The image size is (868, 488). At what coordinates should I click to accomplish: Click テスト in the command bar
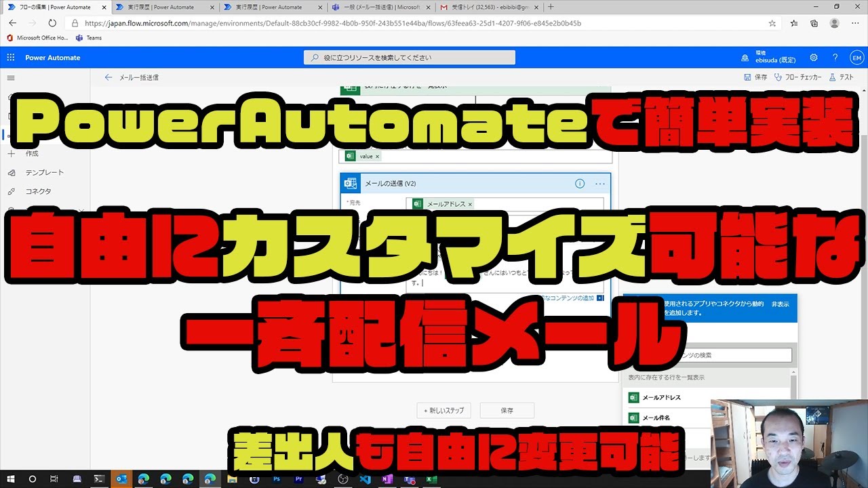(x=841, y=77)
